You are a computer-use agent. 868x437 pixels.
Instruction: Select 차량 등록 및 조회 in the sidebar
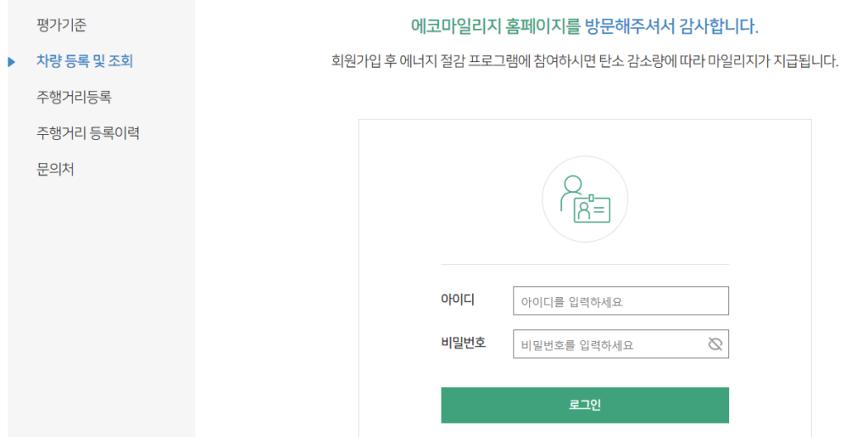(85, 61)
